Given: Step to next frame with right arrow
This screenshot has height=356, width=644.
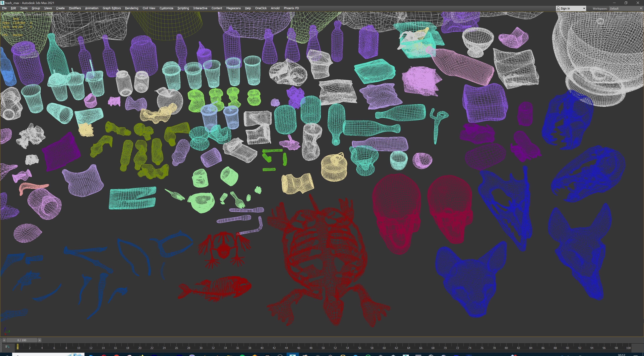Looking at the screenshot, I should pyautogui.click(x=40, y=340).
